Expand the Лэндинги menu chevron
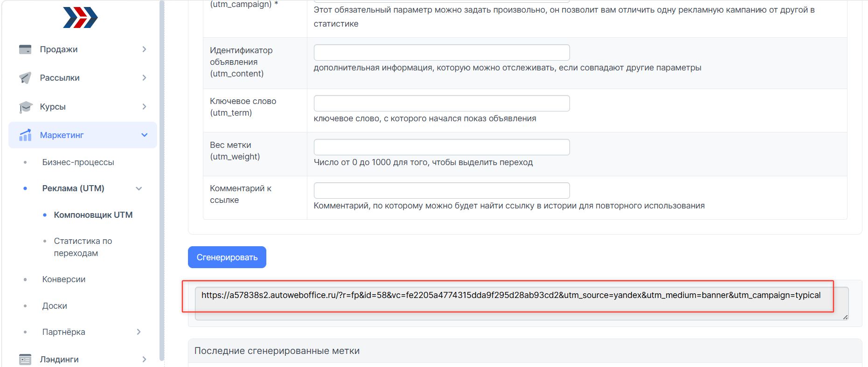The image size is (868, 367). [144, 360]
